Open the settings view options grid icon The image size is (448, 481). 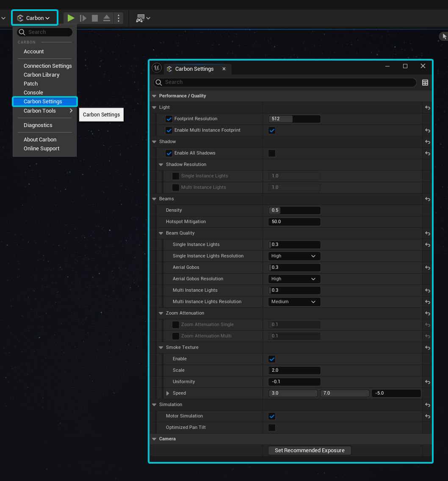(x=425, y=83)
